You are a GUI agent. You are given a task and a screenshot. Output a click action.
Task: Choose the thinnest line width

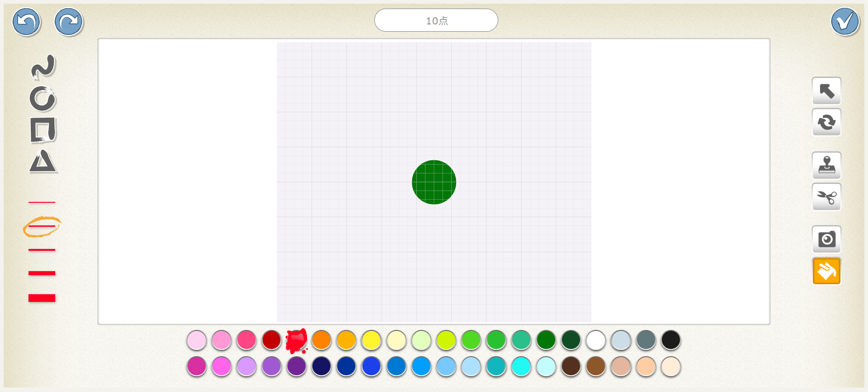pos(42,202)
